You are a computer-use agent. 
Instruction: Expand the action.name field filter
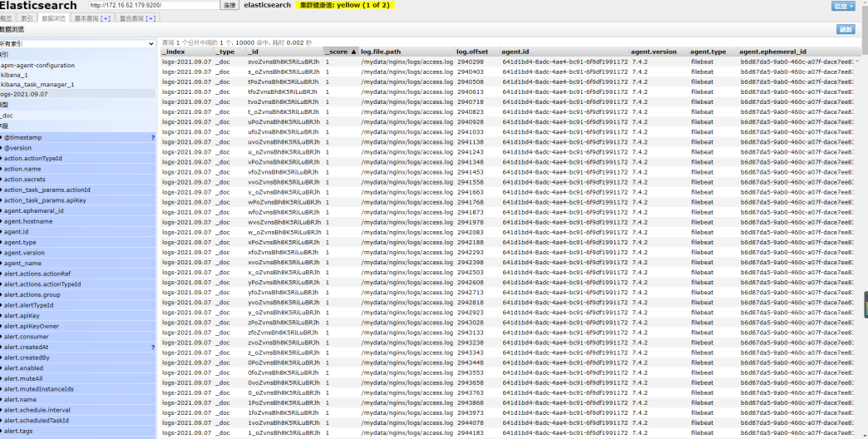pos(77,169)
